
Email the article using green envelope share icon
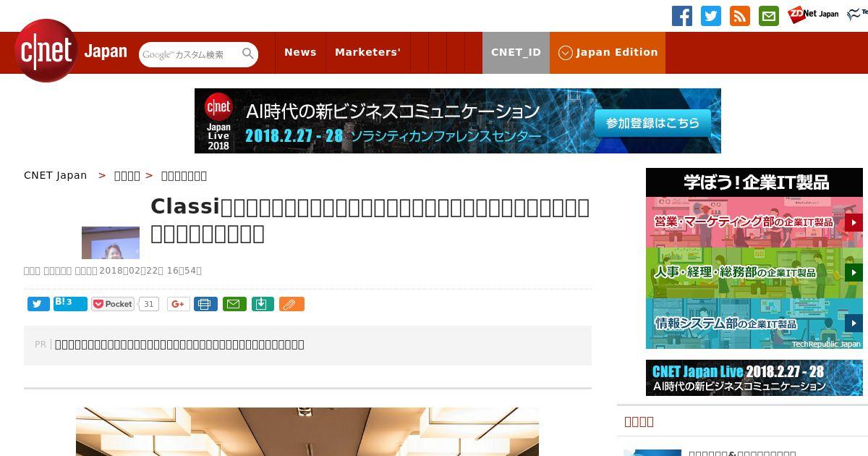(x=234, y=304)
